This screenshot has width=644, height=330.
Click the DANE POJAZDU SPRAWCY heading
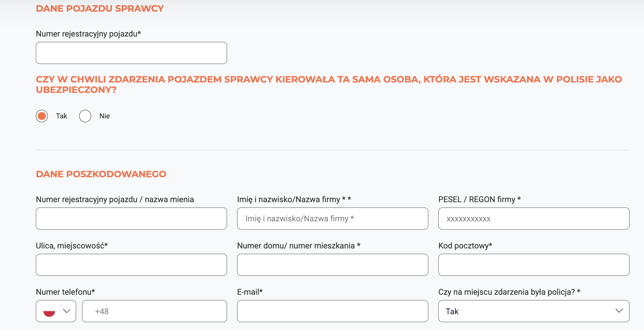pyautogui.click(x=100, y=8)
